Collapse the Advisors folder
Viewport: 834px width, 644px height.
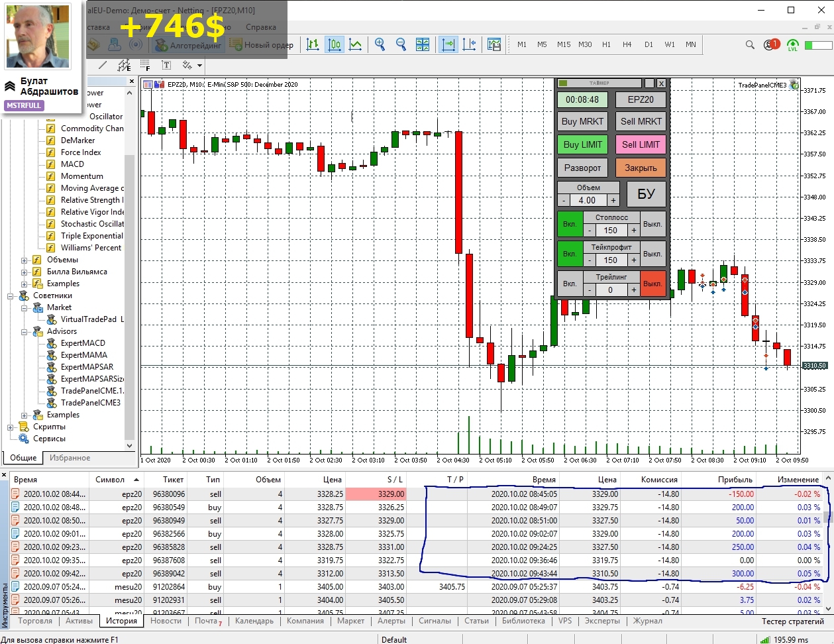point(25,331)
